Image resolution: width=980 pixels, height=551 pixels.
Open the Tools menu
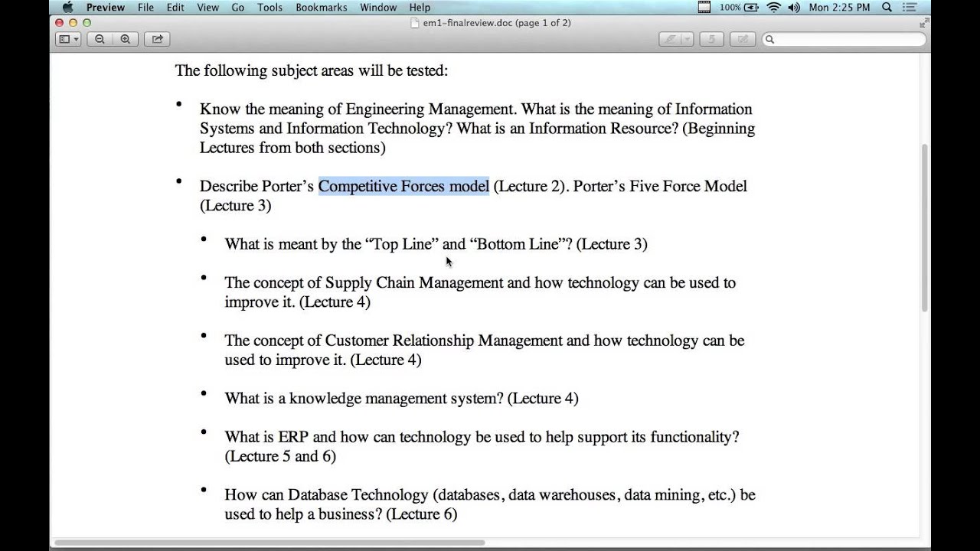click(269, 7)
